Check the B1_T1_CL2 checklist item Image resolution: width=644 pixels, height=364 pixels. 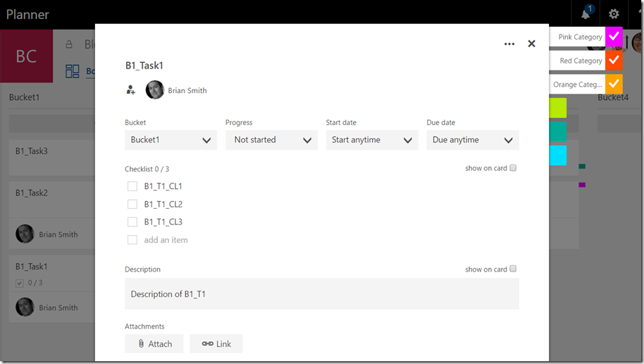(132, 204)
